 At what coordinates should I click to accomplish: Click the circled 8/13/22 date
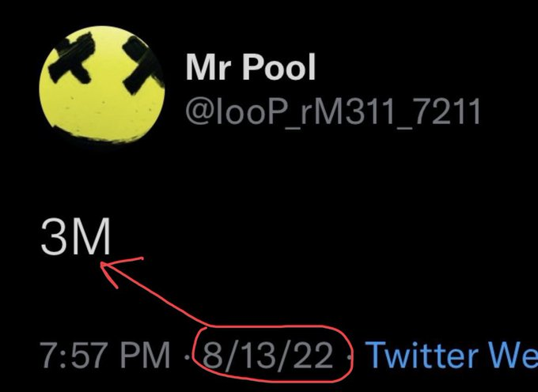click(x=267, y=355)
